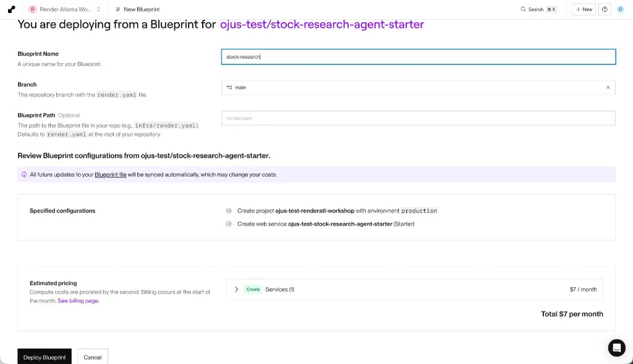Click the production environment label
Image resolution: width=633 pixels, height=364 pixels.
[419, 211]
